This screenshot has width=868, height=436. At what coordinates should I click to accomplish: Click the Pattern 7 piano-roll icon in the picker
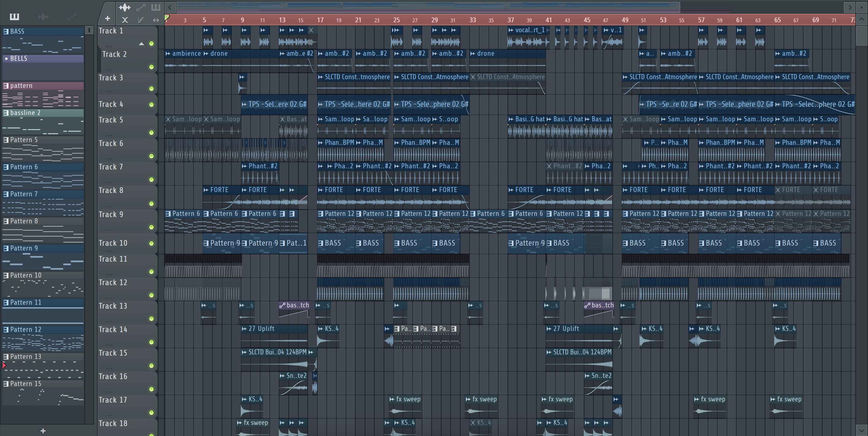click(x=6, y=194)
